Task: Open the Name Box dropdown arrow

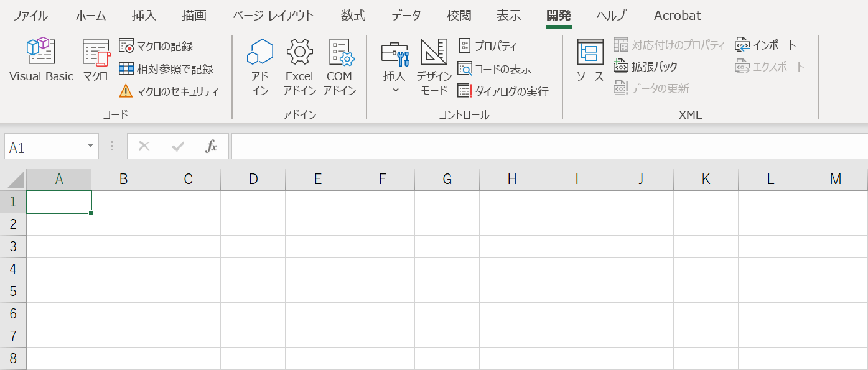Action: click(90, 147)
